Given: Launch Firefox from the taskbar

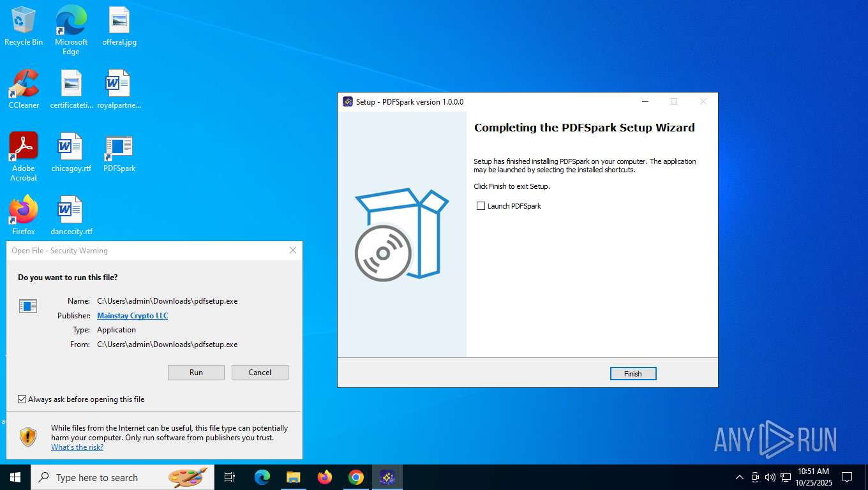Looking at the screenshot, I should coord(325,477).
